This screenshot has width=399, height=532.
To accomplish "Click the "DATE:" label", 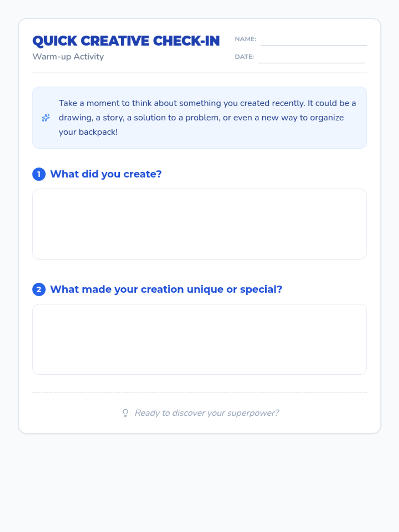I will click(244, 57).
